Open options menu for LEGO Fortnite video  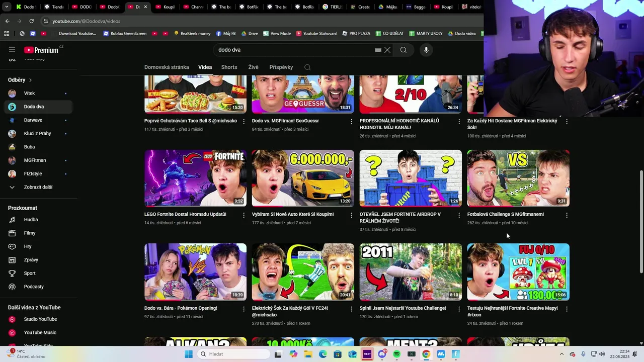[x=244, y=215]
